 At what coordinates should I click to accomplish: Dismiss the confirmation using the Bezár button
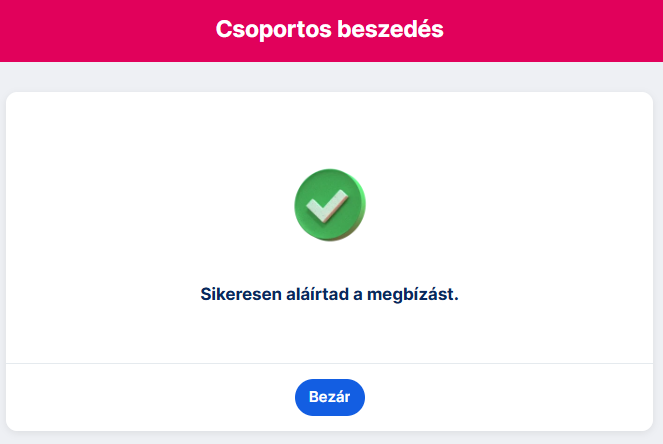[330, 397]
